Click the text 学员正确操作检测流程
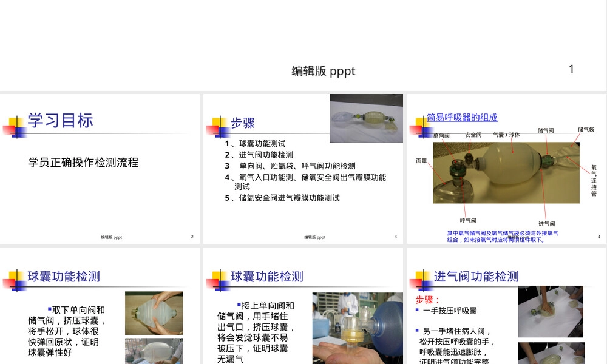The height and width of the screenshot is (364, 607). [83, 163]
